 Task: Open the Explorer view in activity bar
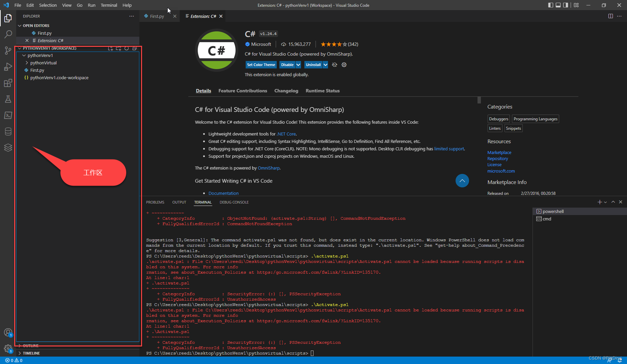(8, 18)
